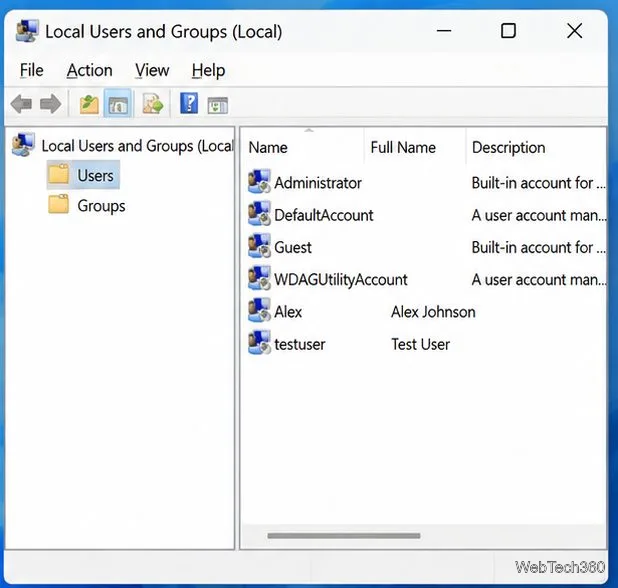Click the DefaultAccount user icon
The width and height of the screenshot is (618, 588).
tap(259, 214)
